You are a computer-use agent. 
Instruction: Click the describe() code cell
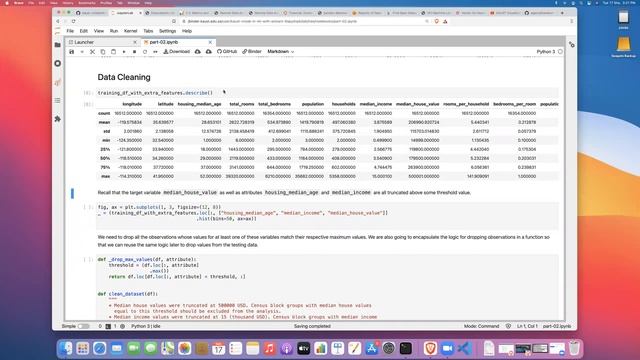(x=327, y=93)
